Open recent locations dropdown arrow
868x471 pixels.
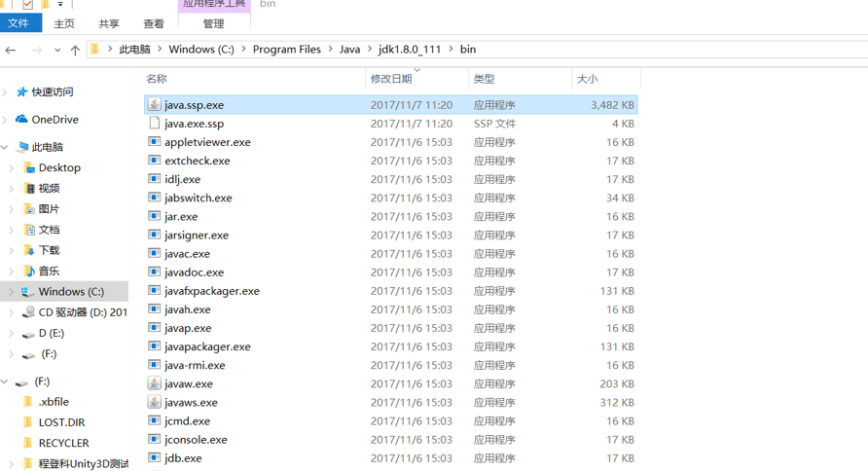click(57, 51)
